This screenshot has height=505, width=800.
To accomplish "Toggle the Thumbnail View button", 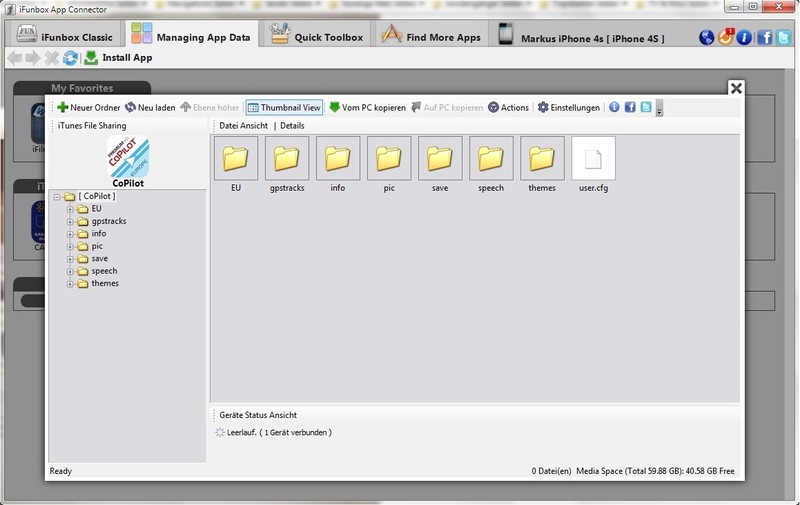I will pyautogui.click(x=284, y=108).
